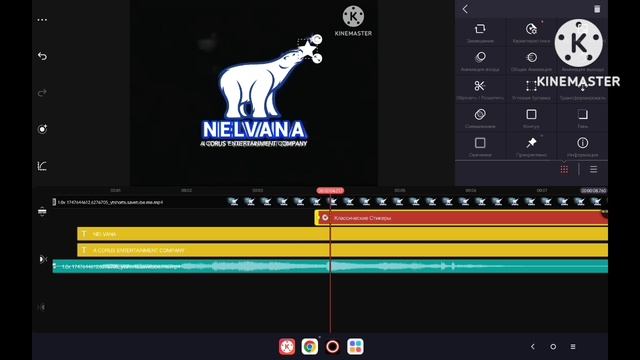Click the total duration readout on ruler

point(594,191)
